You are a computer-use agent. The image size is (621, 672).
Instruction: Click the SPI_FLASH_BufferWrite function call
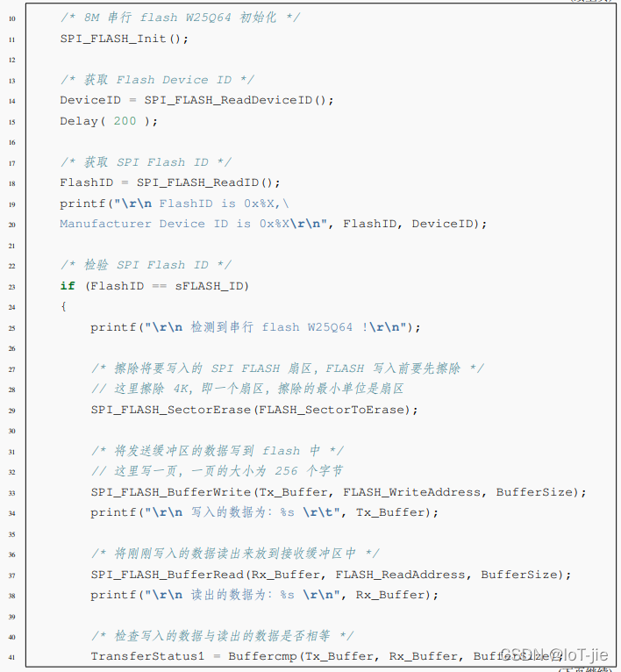pyautogui.click(x=170, y=492)
